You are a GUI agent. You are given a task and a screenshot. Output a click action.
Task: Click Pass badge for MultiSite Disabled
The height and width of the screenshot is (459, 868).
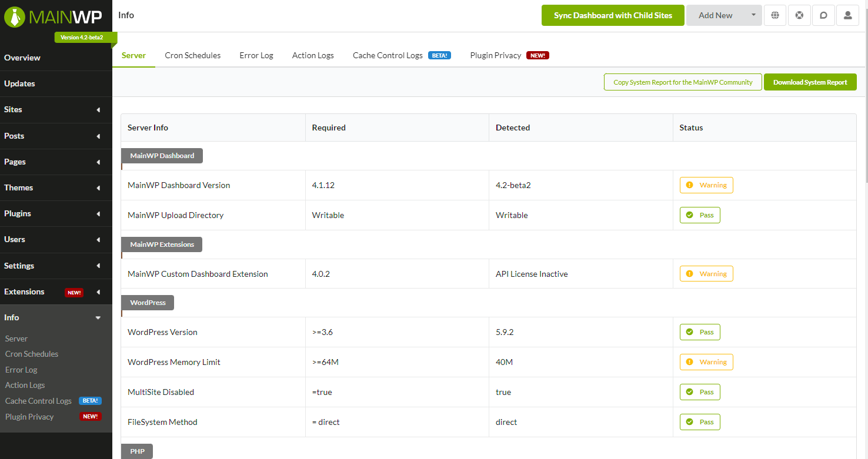pos(700,392)
